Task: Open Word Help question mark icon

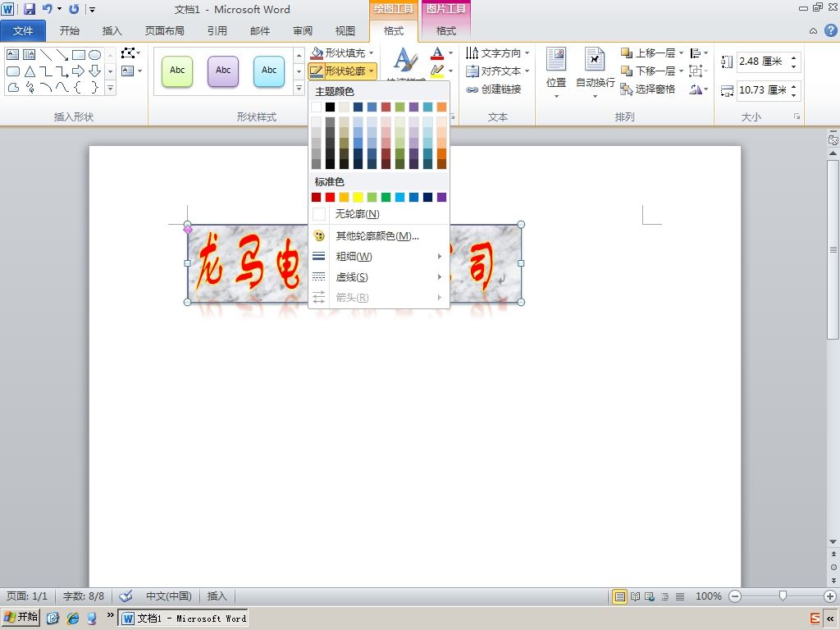Action: click(x=830, y=30)
